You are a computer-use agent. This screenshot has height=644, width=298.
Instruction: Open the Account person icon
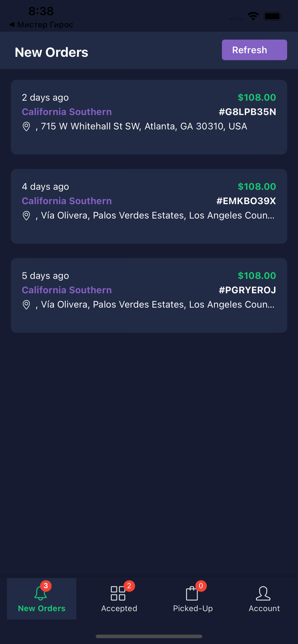[x=263, y=593]
